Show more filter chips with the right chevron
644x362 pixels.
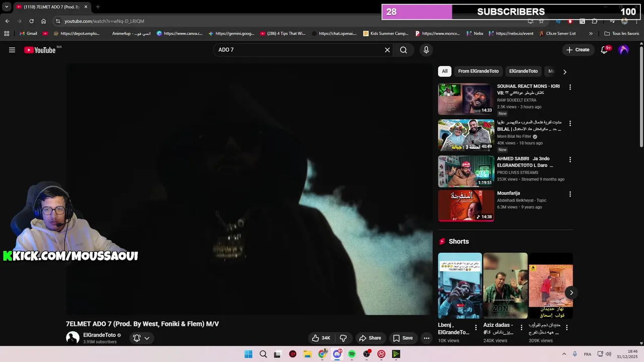coord(565,72)
